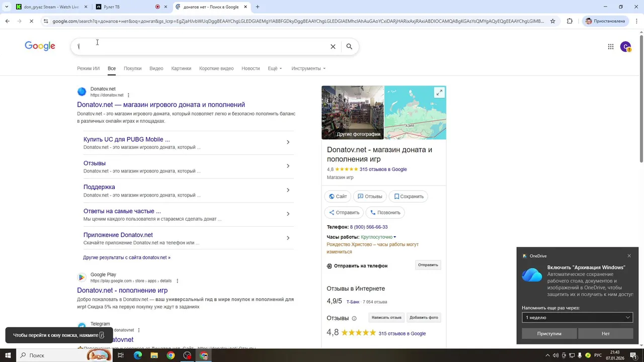Viewport: 644px width, 362px height.
Task: Bookmark this page with the star icon
Action: [552, 21]
